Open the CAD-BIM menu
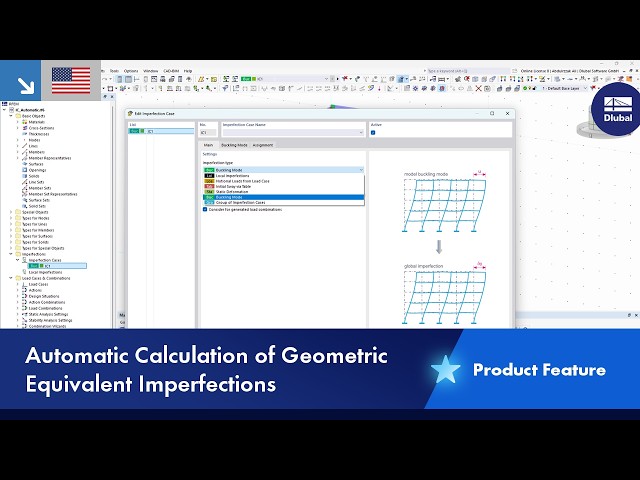 (171, 71)
